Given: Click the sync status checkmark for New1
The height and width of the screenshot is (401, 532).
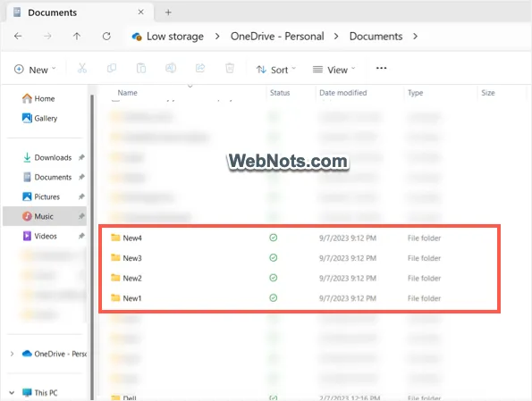Looking at the screenshot, I should [x=273, y=298].
